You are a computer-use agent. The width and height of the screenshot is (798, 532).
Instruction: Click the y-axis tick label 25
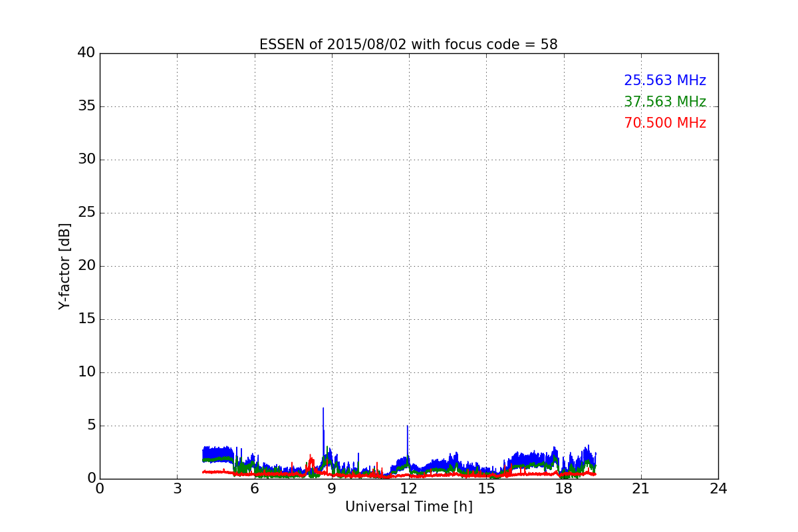(86, 213)
